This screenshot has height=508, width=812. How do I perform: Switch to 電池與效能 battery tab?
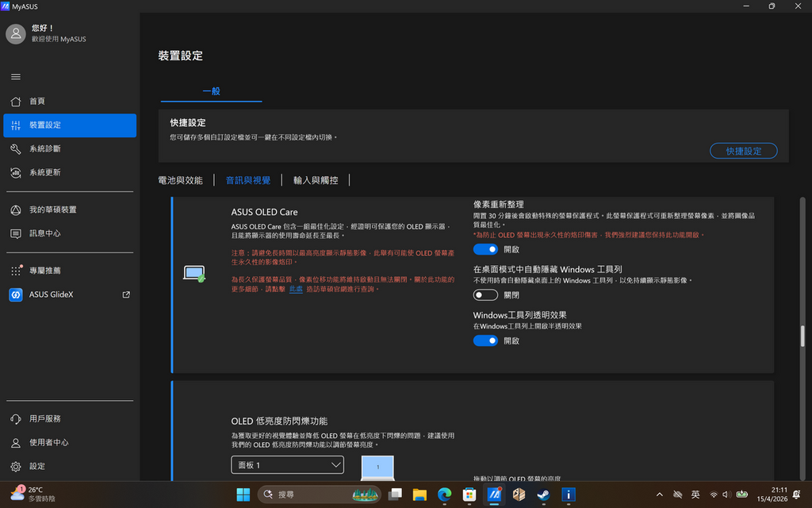181,179
